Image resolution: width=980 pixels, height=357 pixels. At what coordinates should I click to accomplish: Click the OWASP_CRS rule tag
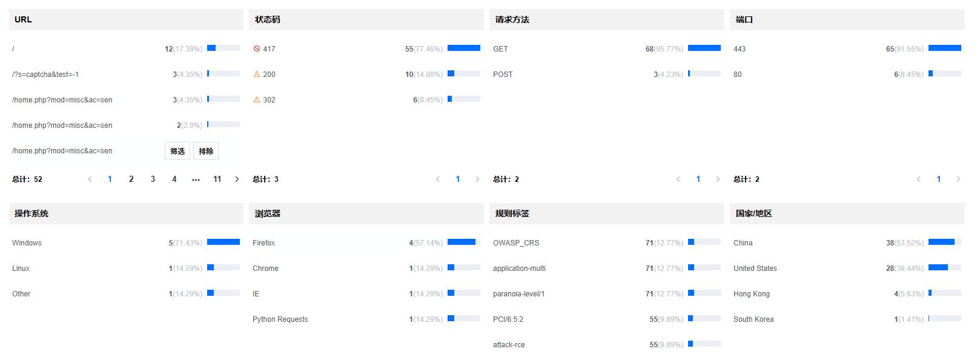tap(516, 243)
